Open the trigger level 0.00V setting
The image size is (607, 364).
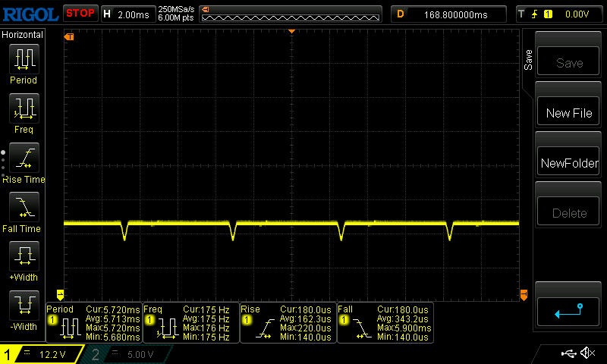(558, 14)
